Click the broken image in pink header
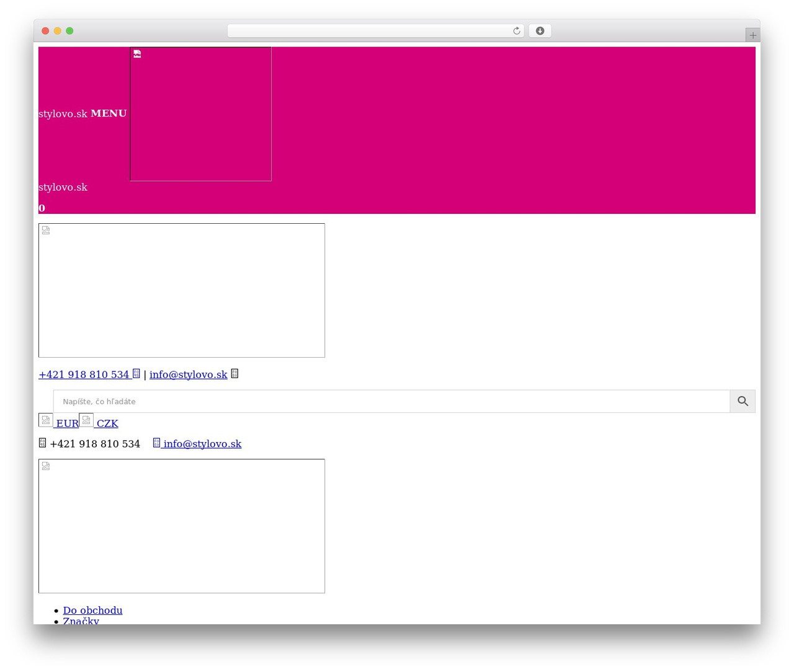This screenshot has width=794, height=672. point(200,114)
